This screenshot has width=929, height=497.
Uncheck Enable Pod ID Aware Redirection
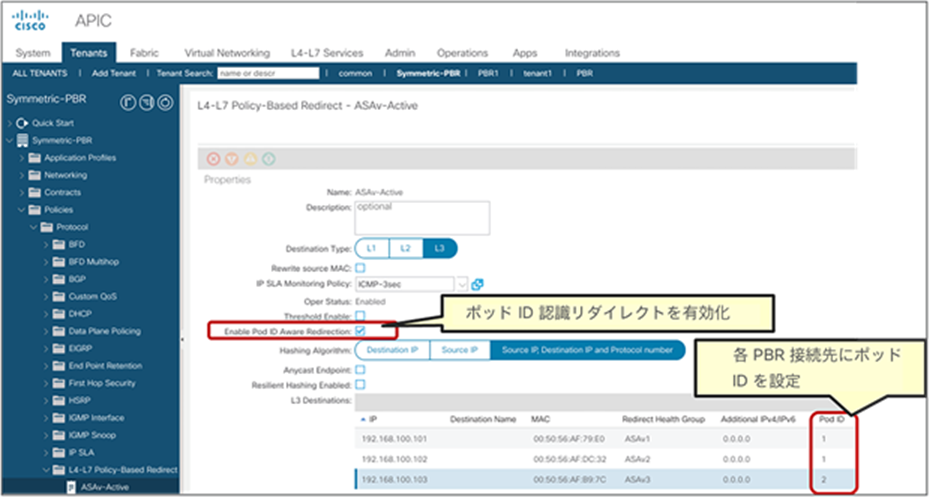tap(360, 331)
